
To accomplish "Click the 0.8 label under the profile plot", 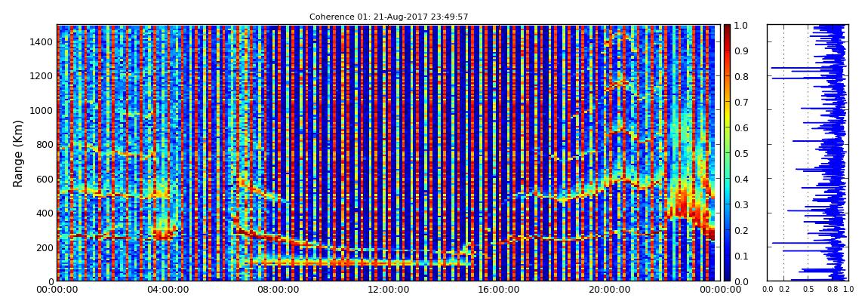I will coord(832,290).
